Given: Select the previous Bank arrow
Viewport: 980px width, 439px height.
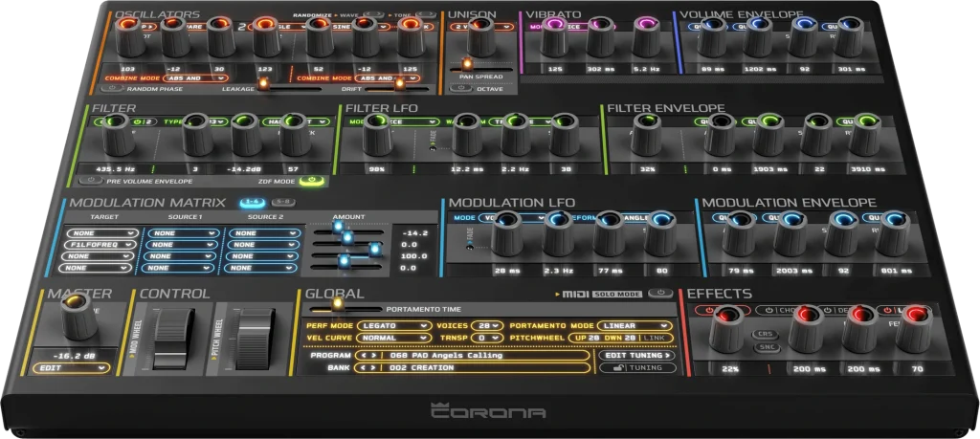Looking at the screenshot, I should [x=362, y=368].
